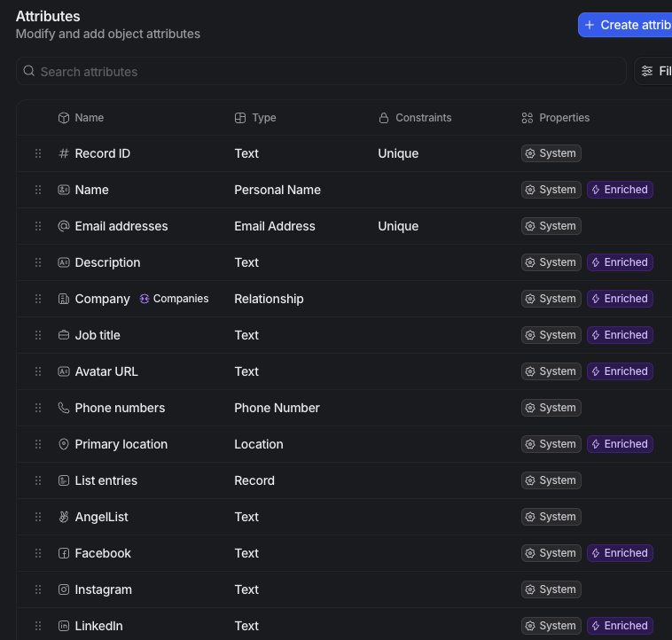Click the at-sign icon beside Email addresses

point(64,226)
